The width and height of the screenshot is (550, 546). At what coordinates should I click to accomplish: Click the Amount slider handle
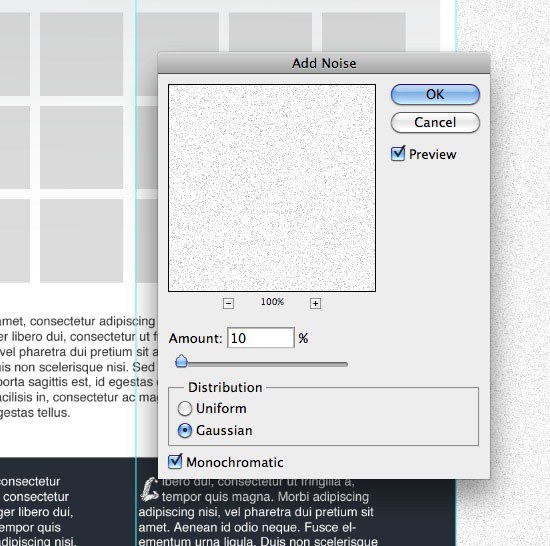click(181, 361)
